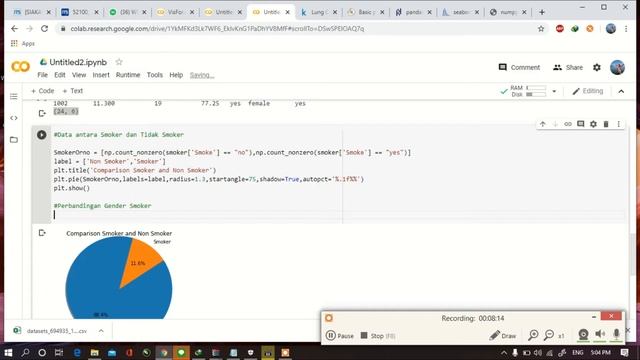Screen dimensions: 640x360
Task: Clear the pie chart output icon
Action: point(42,233)
